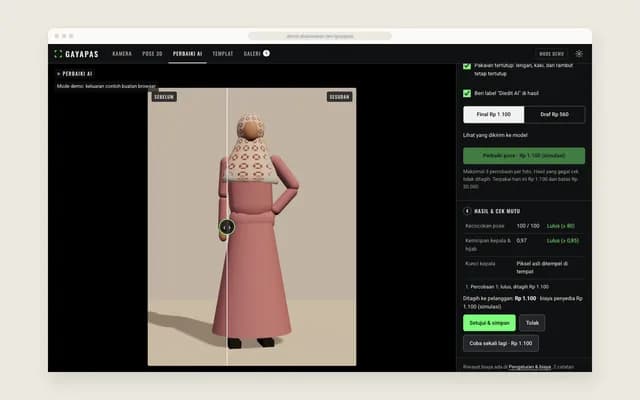The height and width of the screenshot is (400, 640).
Task: Expand 'Lihat yang dikirim ke model'
Action: 495,135
